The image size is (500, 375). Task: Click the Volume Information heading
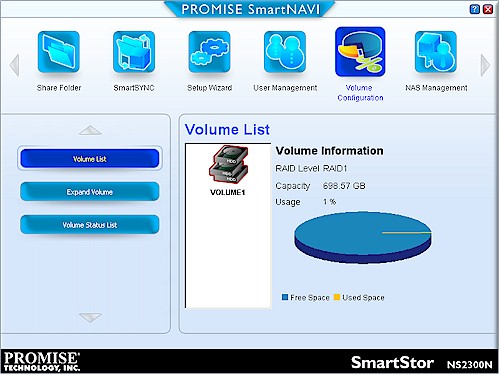pos(329,151)
